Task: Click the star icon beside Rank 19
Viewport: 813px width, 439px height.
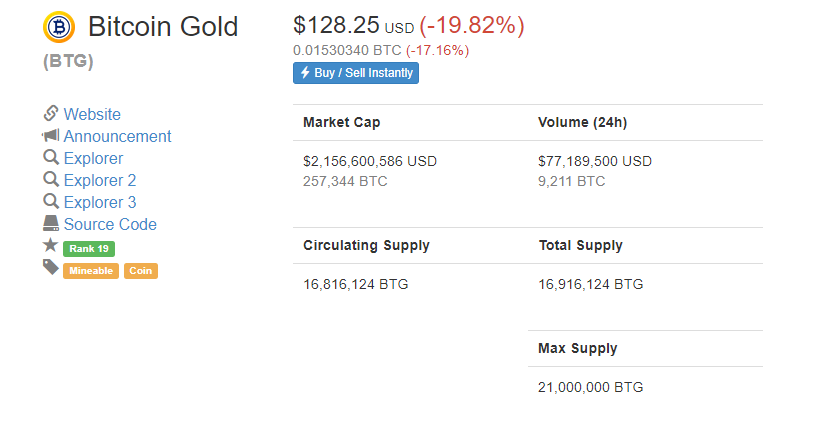Action: (50, 244)
